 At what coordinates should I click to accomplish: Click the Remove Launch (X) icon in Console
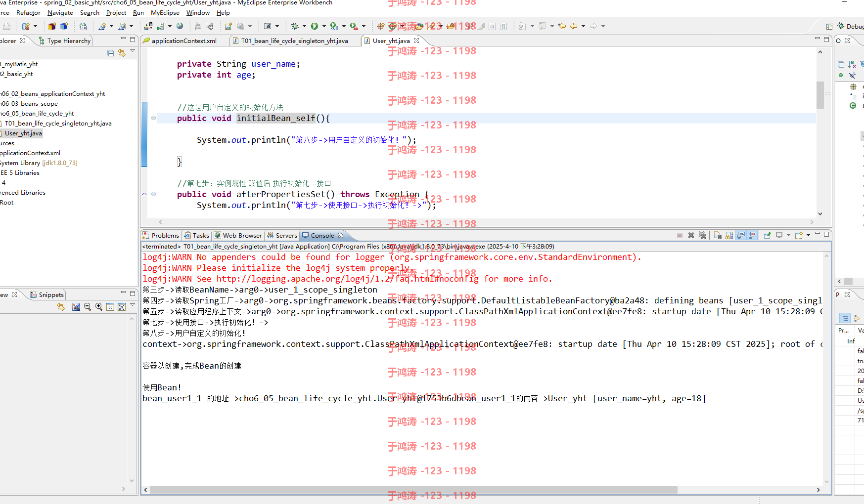(691, 236)
